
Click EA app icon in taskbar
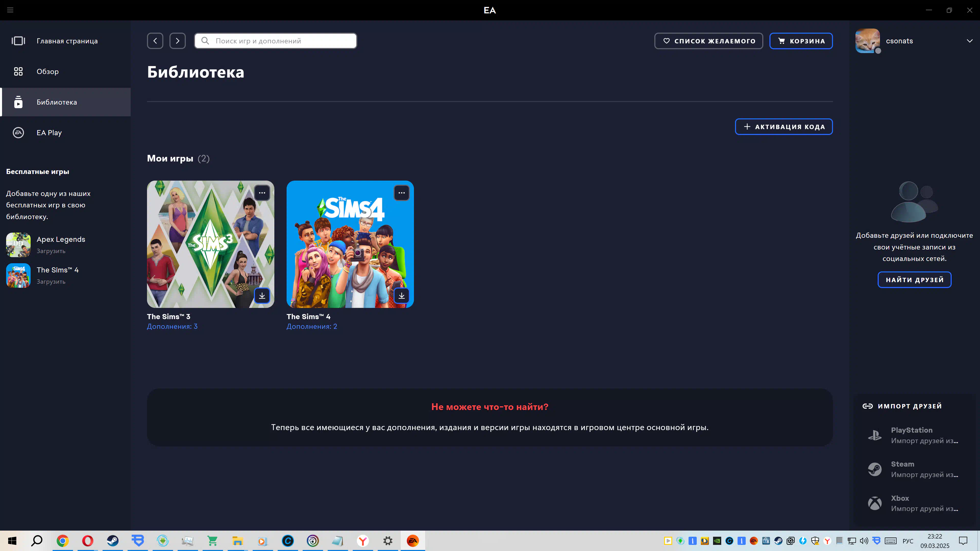413,541
